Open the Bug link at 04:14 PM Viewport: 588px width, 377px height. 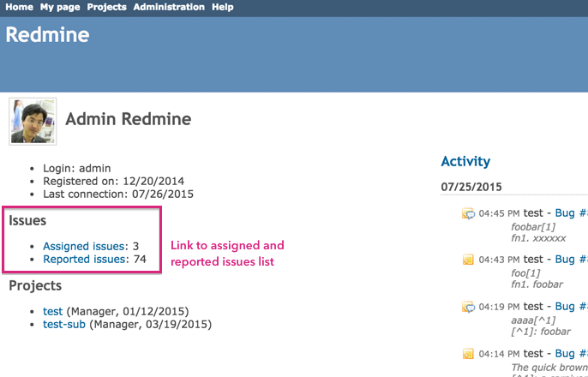tap(571, 353)
